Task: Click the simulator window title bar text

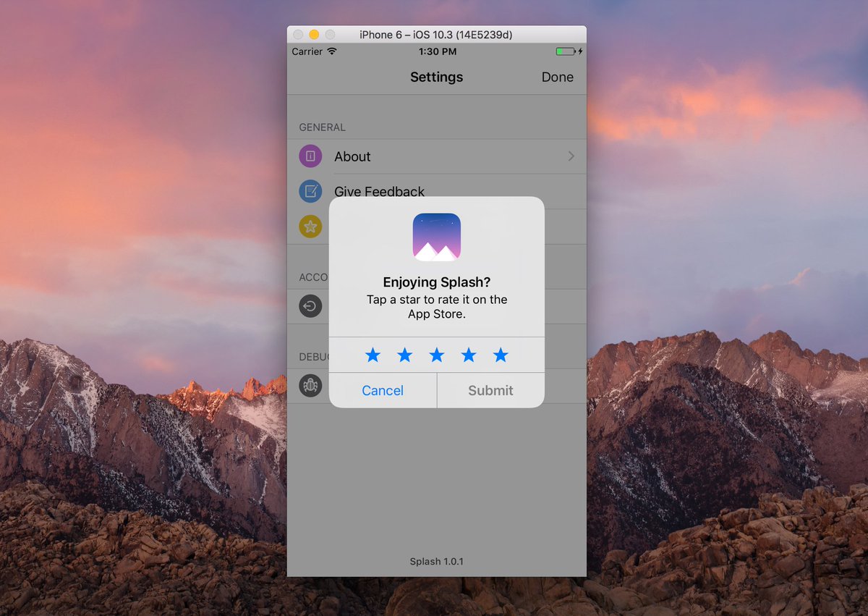Action: pos(436,35)
